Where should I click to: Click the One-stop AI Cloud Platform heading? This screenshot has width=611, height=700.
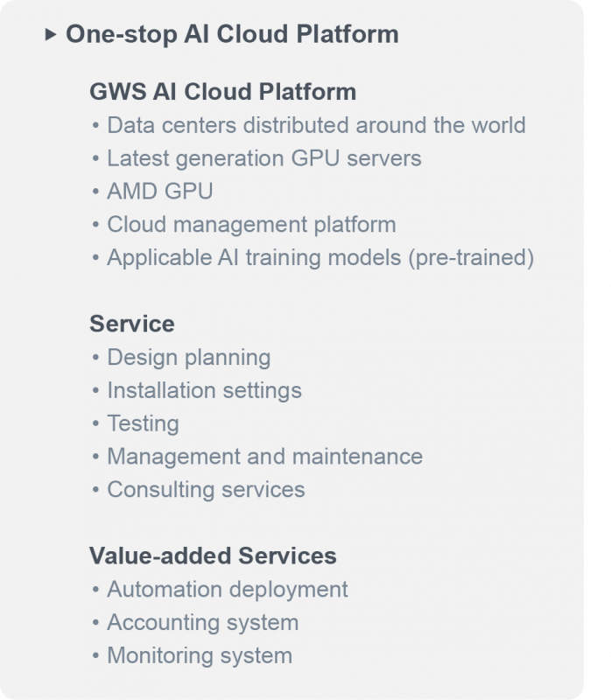(232, 34)
